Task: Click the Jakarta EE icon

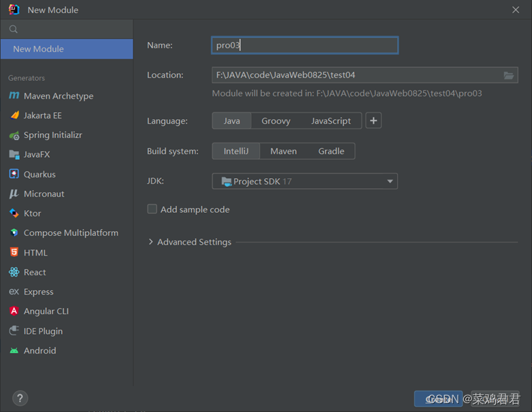Action: pyautogui.click(x=14, y=116)
